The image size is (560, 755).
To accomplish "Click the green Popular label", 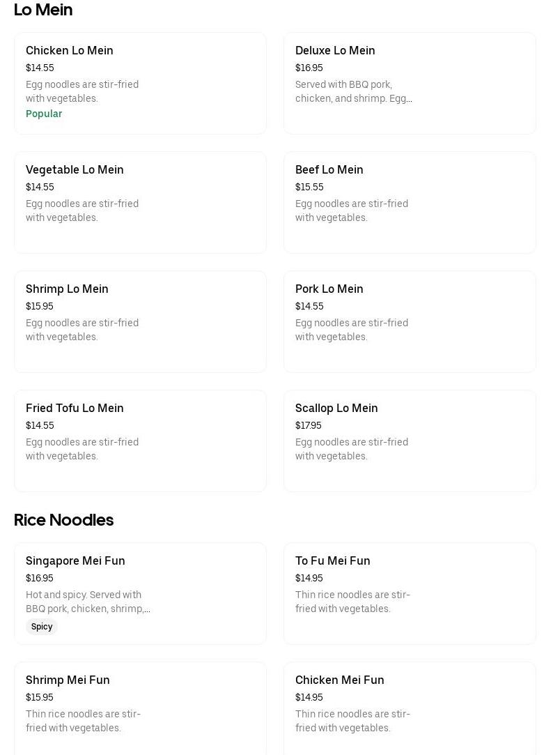I will pos(44,114).
